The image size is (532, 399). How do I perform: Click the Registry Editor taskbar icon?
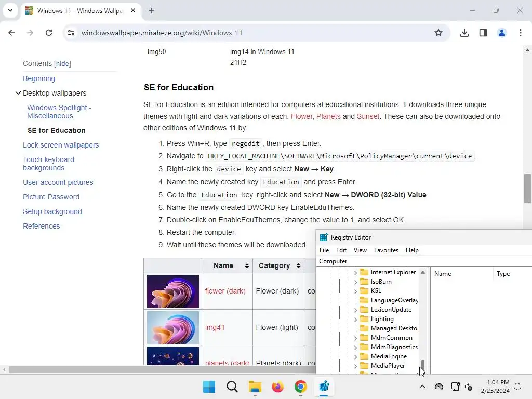click(x=324, y=387)
